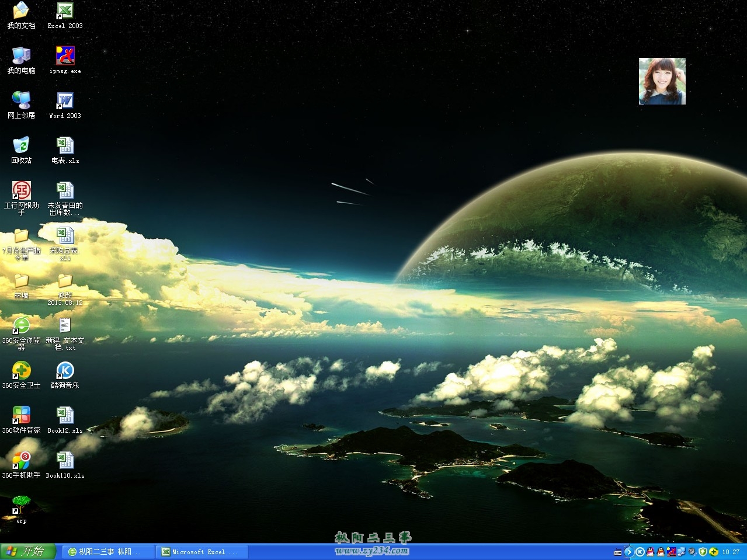This screenshot has height=560, width=747.
Task: Click the 10:27 taskbar clock
Action: [731, 552]
